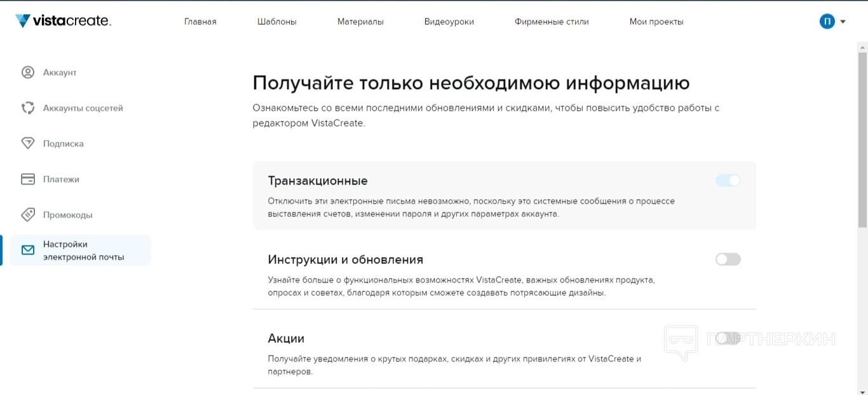This screenshot has width=868, height=395.
Task: Open Мои проекты menu item
Action: pyautogui.click(x=656, y=22)
